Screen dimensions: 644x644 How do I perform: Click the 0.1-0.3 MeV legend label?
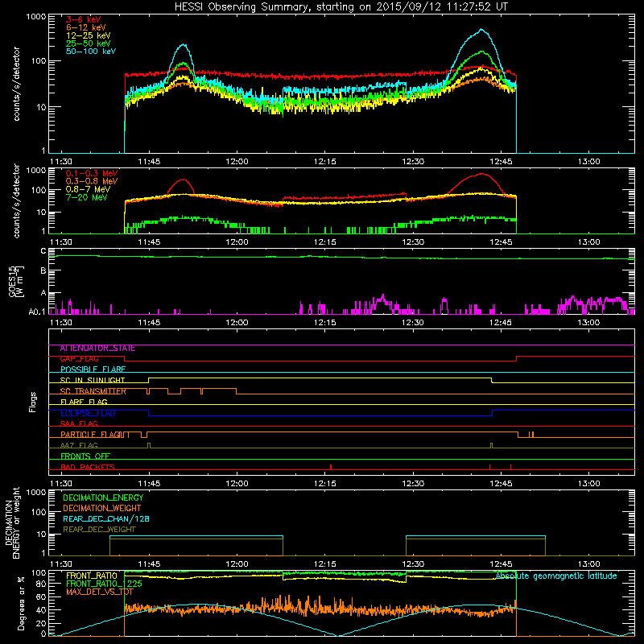point(92,173)
